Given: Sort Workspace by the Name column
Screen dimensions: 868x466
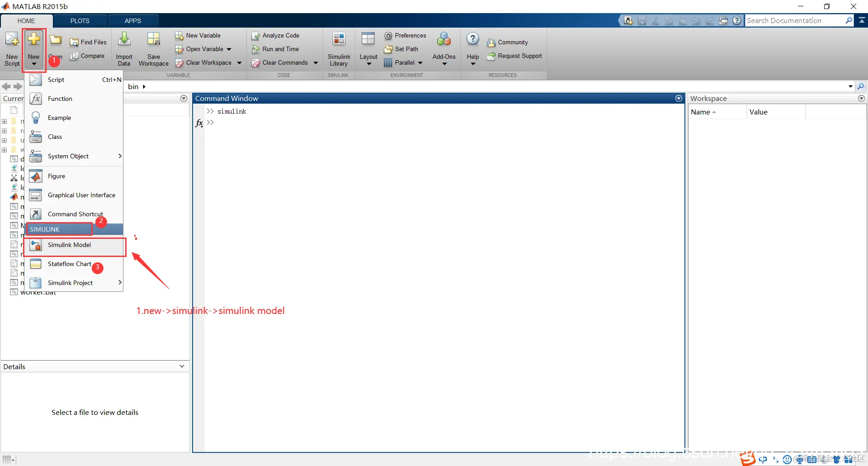Looking at the screenshot, I should pyautogui.click(x=717, y=112).
